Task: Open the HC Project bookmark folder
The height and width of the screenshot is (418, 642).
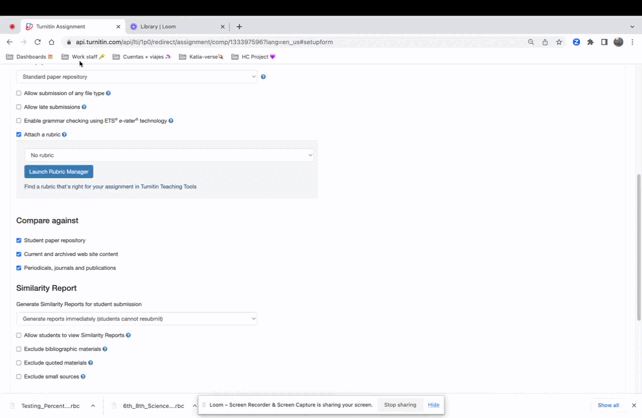Action: pos(253,57)
